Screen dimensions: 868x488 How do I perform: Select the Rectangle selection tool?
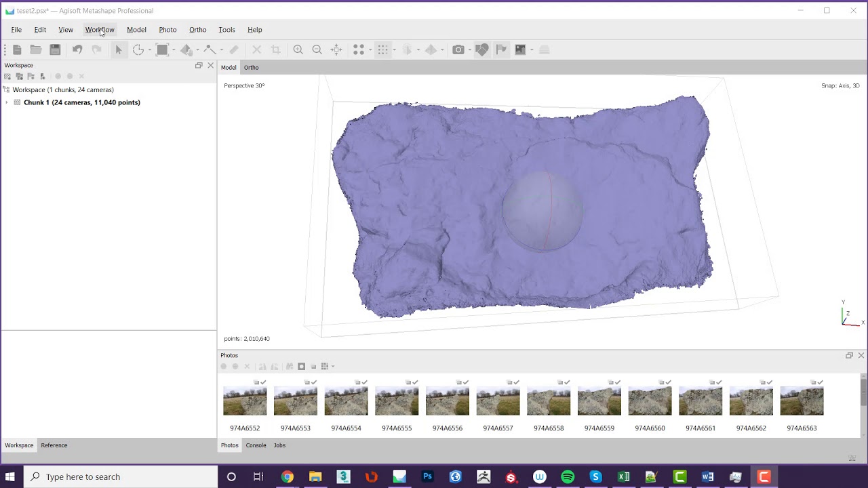(x=162, y=49)
